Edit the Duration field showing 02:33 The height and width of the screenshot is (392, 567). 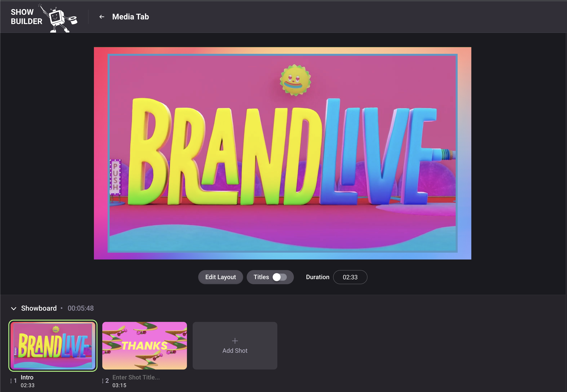(350, 277)
